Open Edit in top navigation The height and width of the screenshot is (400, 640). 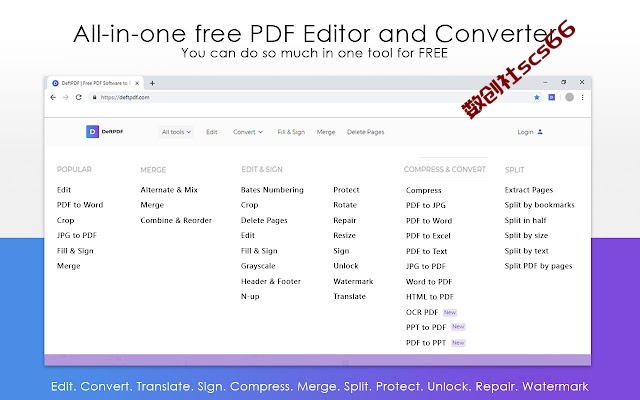click(x=211, y=132)
